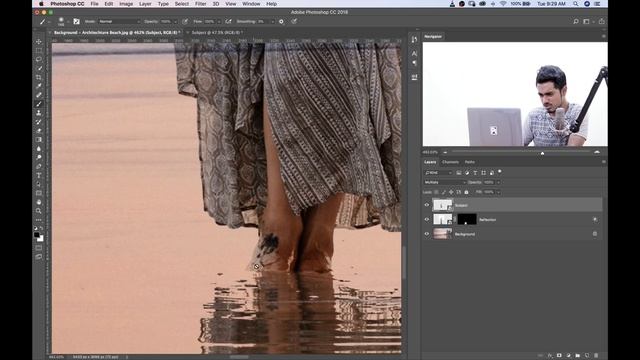Select the Hand tool
Screen dimensions: 640x360
tap(39, 202)
